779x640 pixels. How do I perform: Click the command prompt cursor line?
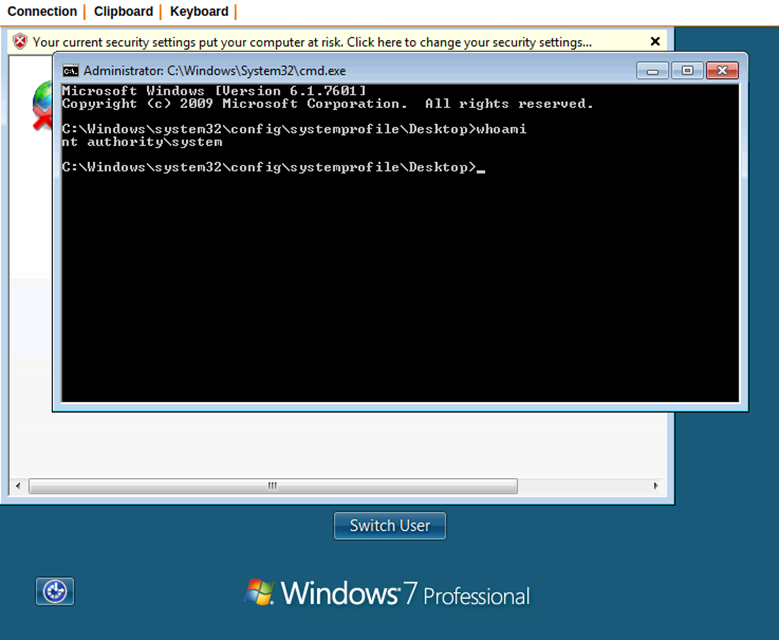pos(274,167)
